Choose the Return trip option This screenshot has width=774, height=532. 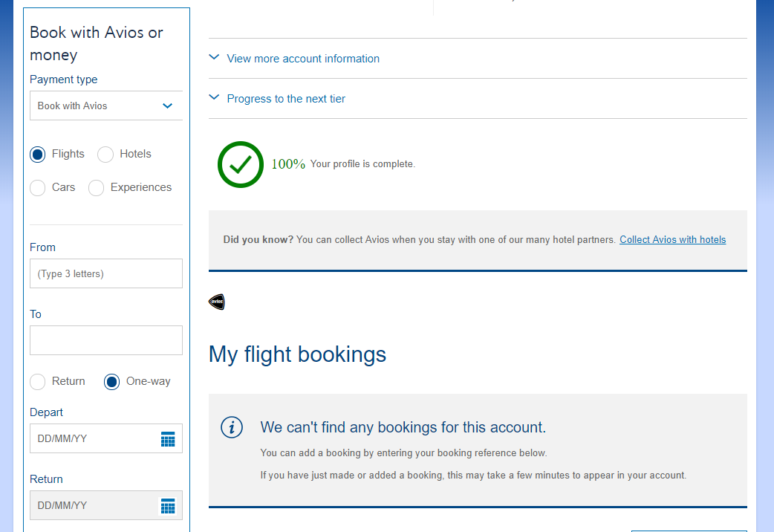coord(38,382)
